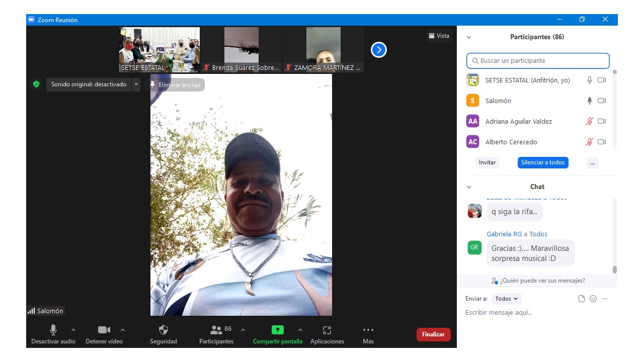The height and width of the screenshot is (362, 644).
Task: Expand share options caret beside Compartir pantalla
Action: coord(300,330)
